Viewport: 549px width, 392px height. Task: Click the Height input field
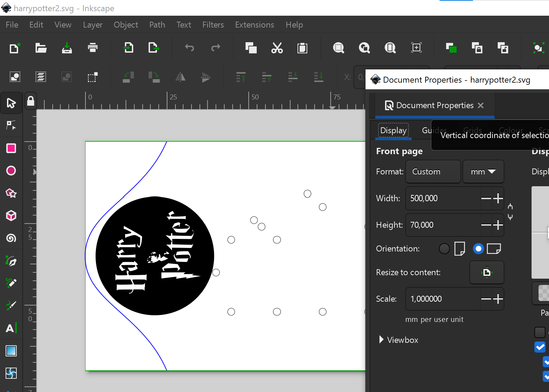(443, 225)
